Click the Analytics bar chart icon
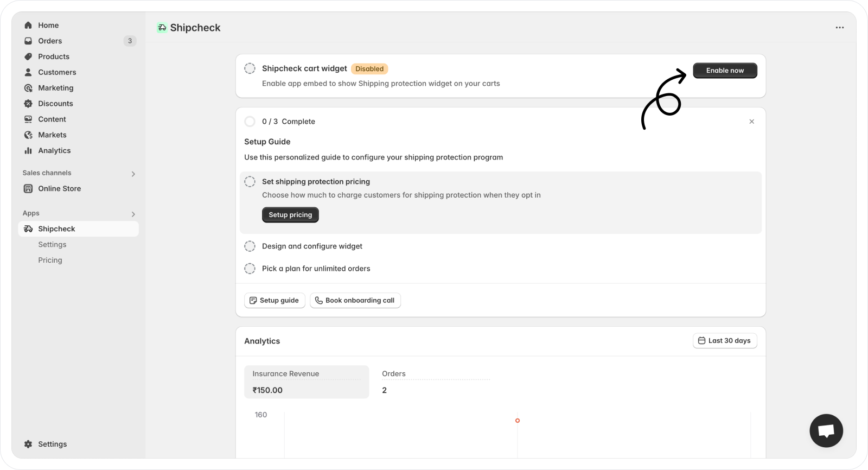The width and height of the screenshot is (868, 470). click(28, 151)
